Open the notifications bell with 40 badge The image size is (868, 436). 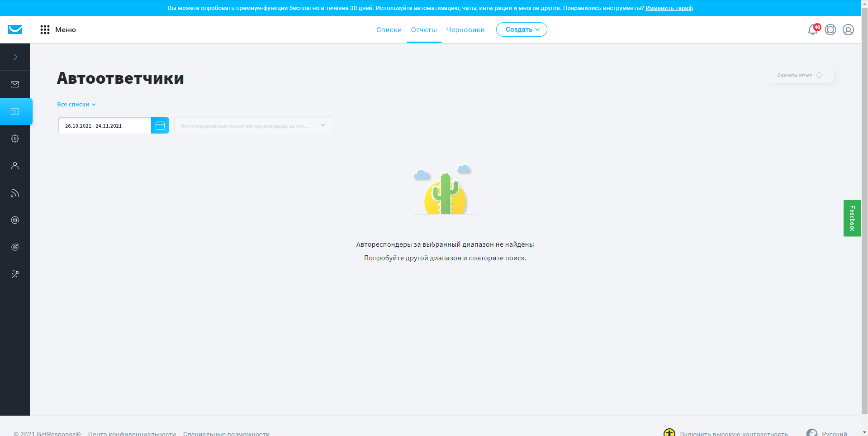(x=814, y=29)
